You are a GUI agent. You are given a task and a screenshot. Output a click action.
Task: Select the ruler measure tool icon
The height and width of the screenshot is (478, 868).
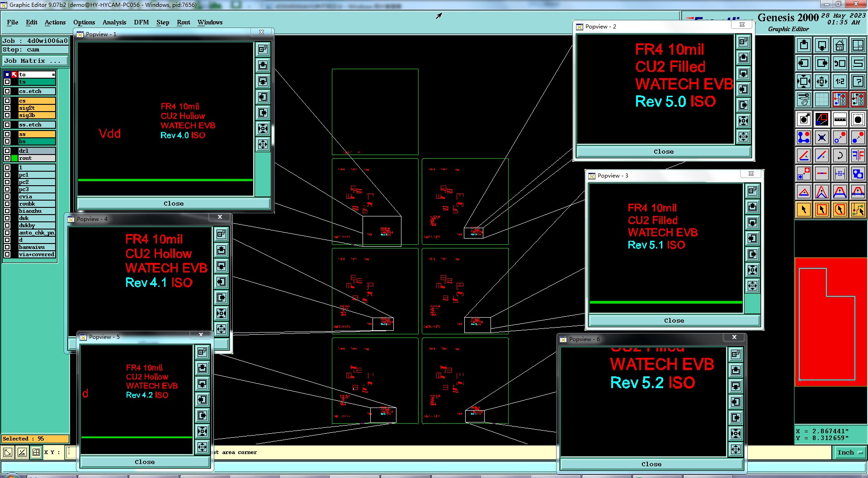tap(840, 119)
